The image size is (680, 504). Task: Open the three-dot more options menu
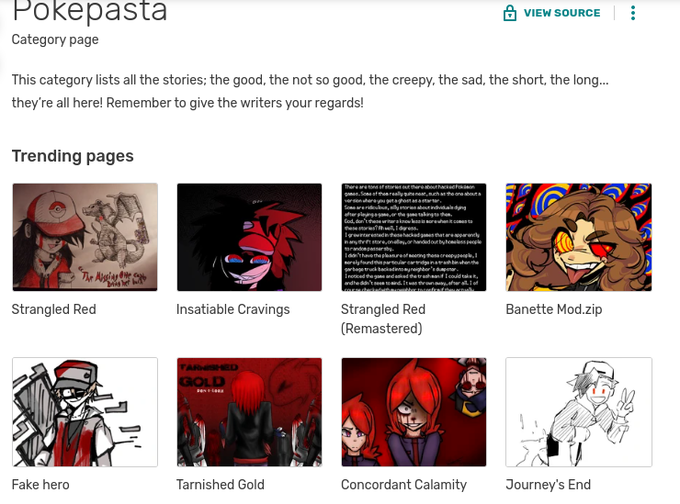click(x=633, y=13)
